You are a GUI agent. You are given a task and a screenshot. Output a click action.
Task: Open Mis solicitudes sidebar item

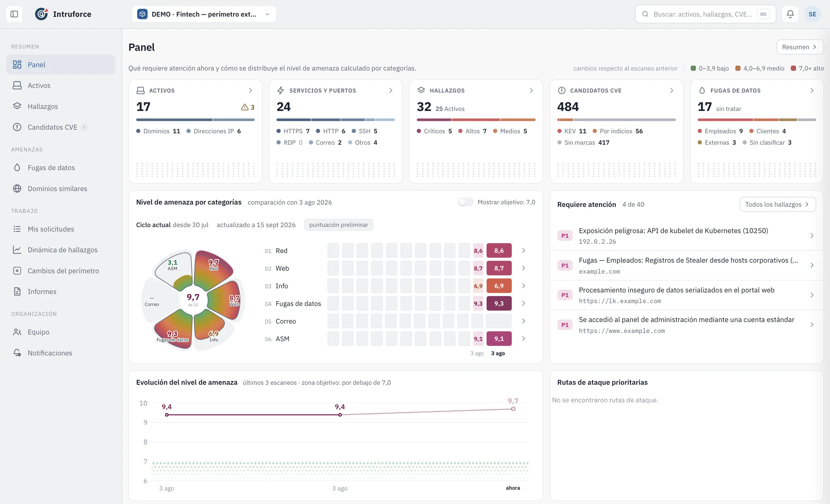click(x=61, y=229)
